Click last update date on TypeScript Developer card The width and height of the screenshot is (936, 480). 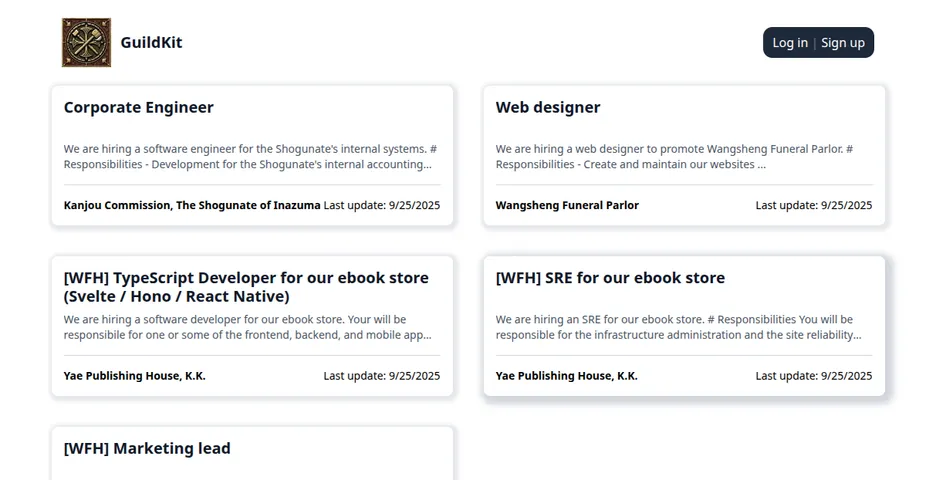(382, 376)
